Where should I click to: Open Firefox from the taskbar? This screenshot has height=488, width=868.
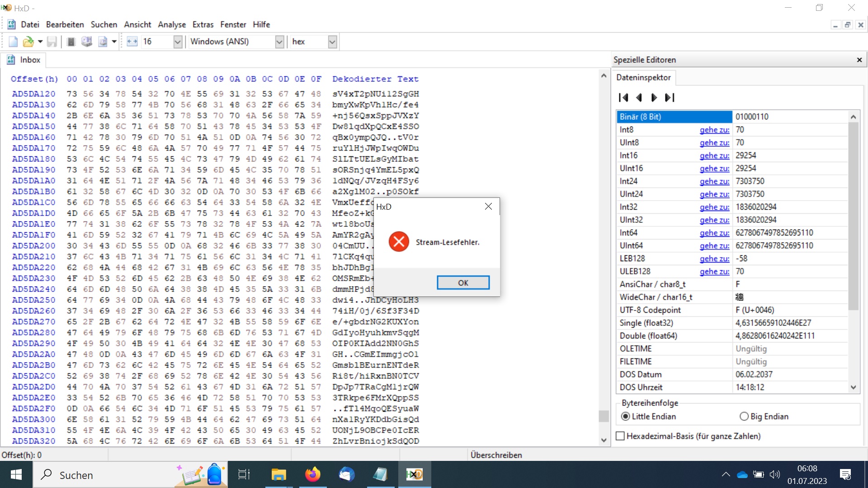point(312,474)
